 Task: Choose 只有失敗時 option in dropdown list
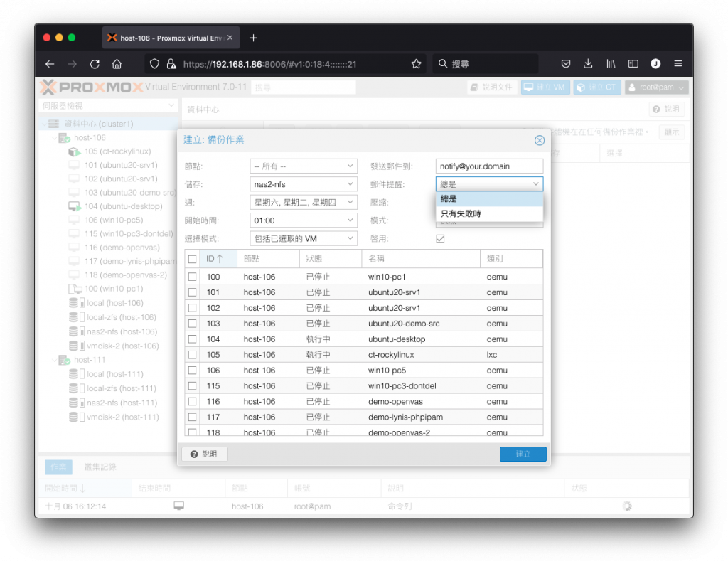(489, 213)
